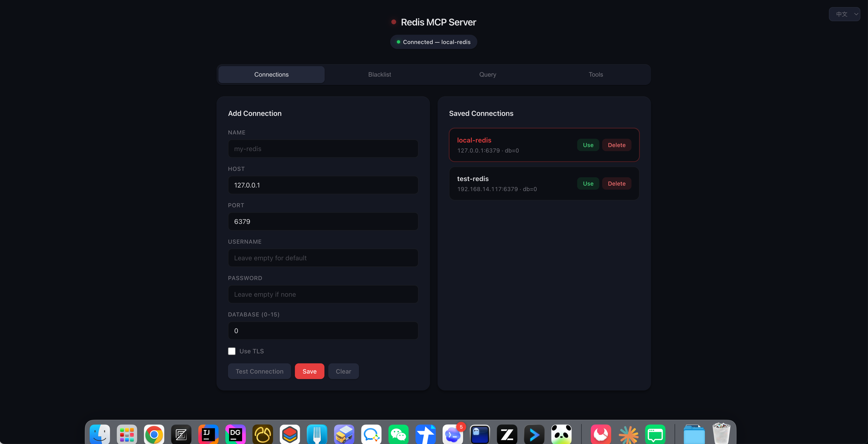Delete the test-redis connection
Screen dimensions: 868x444
coord(617,183)
